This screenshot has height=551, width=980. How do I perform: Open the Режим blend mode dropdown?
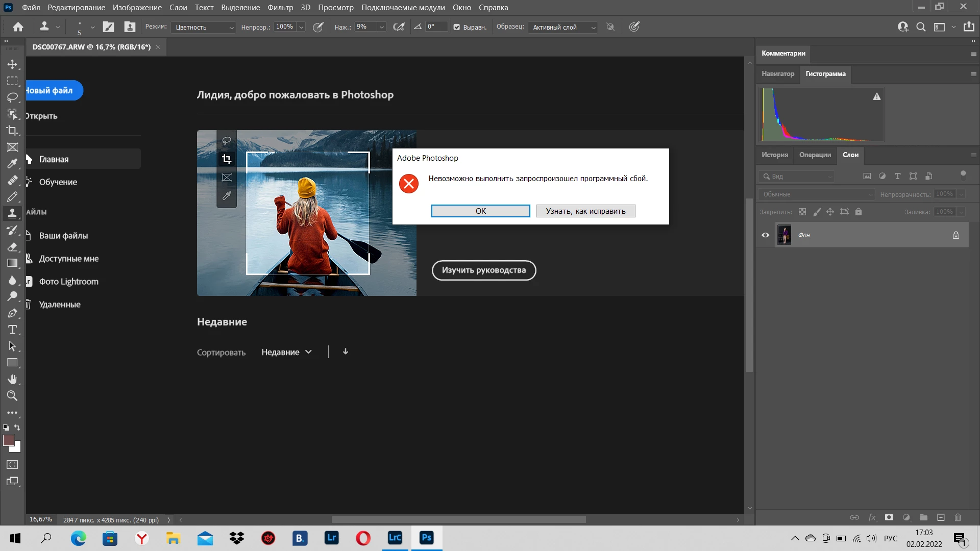click(203, 27)
